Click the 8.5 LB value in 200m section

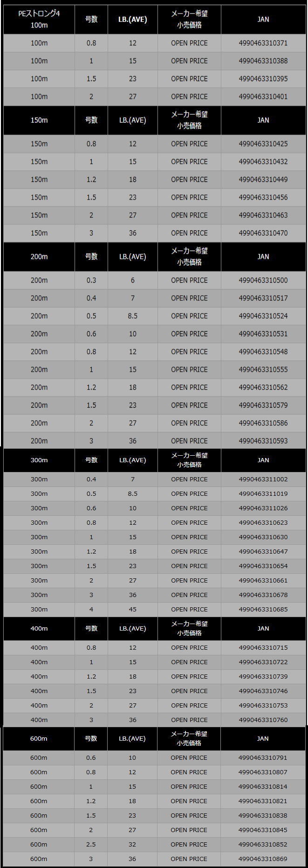pyautogui.click(x=133, y=316)
